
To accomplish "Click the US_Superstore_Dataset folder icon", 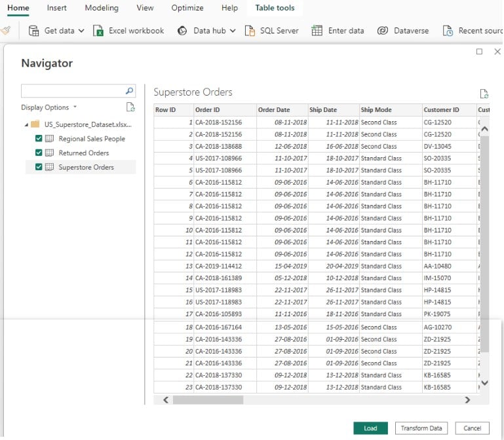I will pyautogui.click(x=35, y=124).
